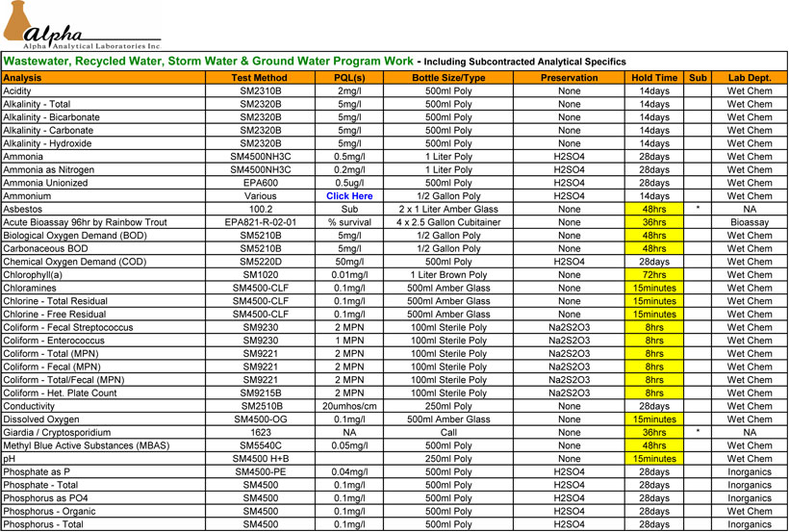Viewport: 789px width, 532px height.
Task: Select 'Coliform - Fecal Streptococcus' cell
Action: coord(103,327)
